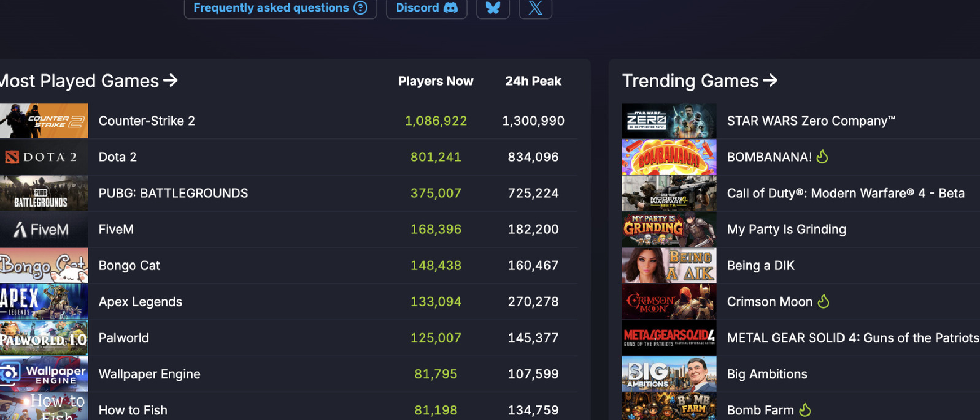Click the 725,224 peak value

point(533,193)
